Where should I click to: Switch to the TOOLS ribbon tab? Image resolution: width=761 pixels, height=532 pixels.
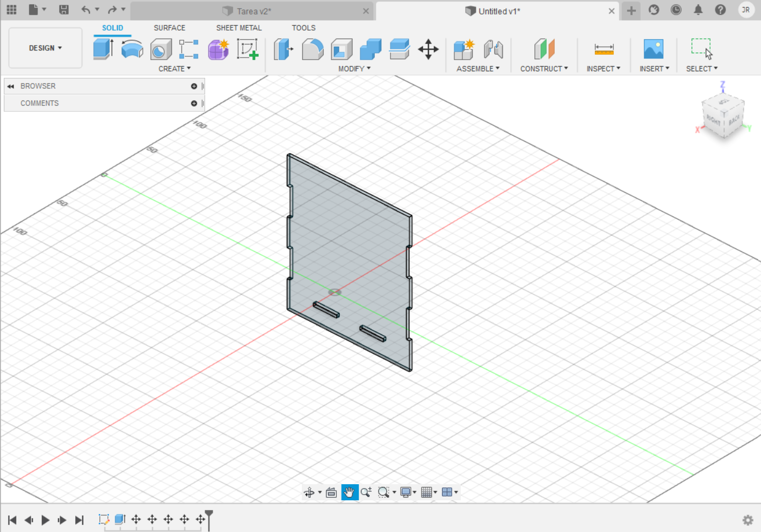[304, 28]
